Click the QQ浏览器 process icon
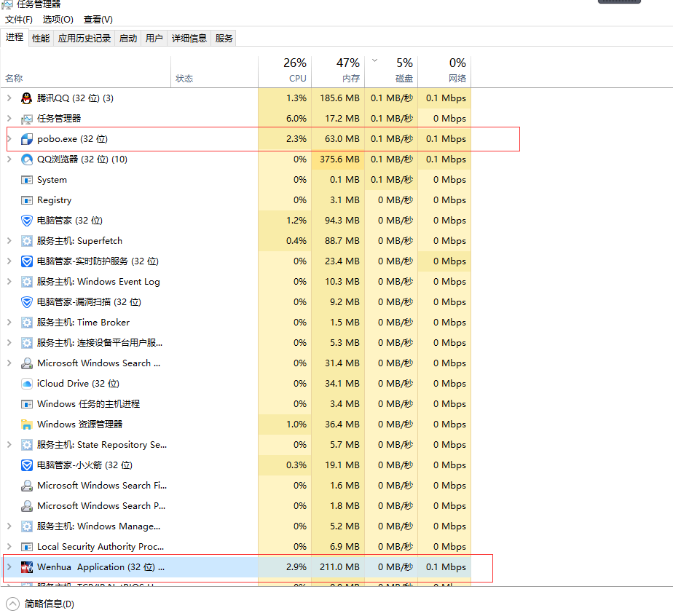The image size is (673, 616). [x=26, y=159]
